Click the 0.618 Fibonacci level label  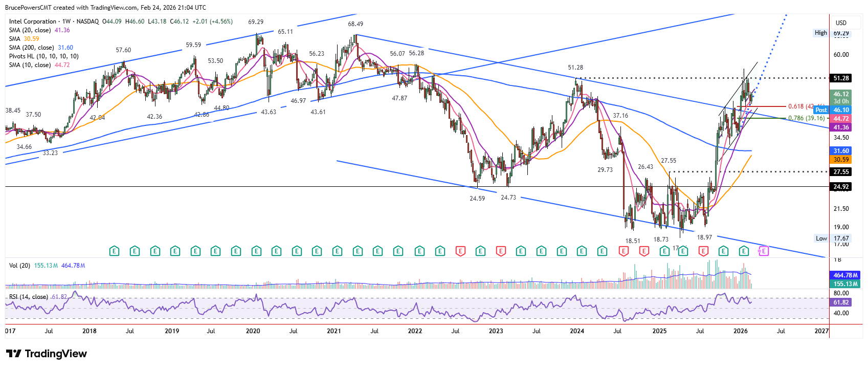(806, 106)
